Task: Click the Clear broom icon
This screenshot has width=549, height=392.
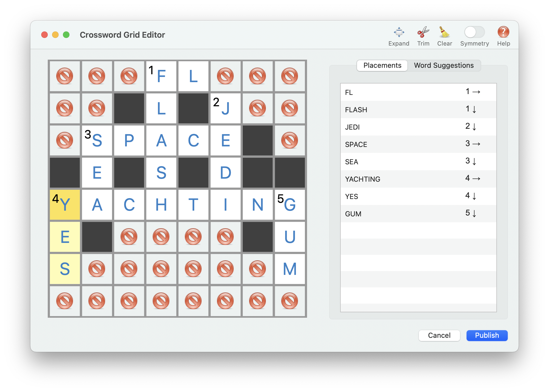Action: (x=444, y=32)
